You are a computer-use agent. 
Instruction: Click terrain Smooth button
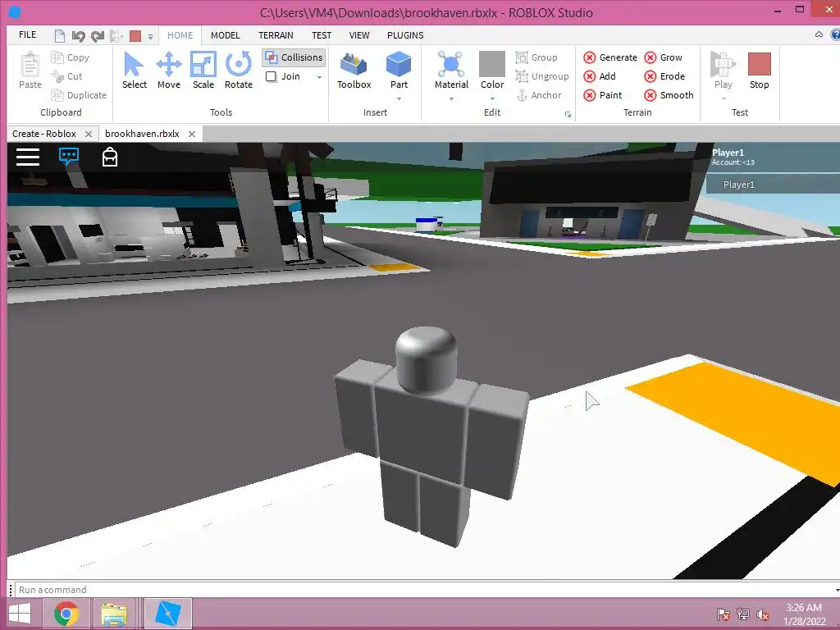669,95
